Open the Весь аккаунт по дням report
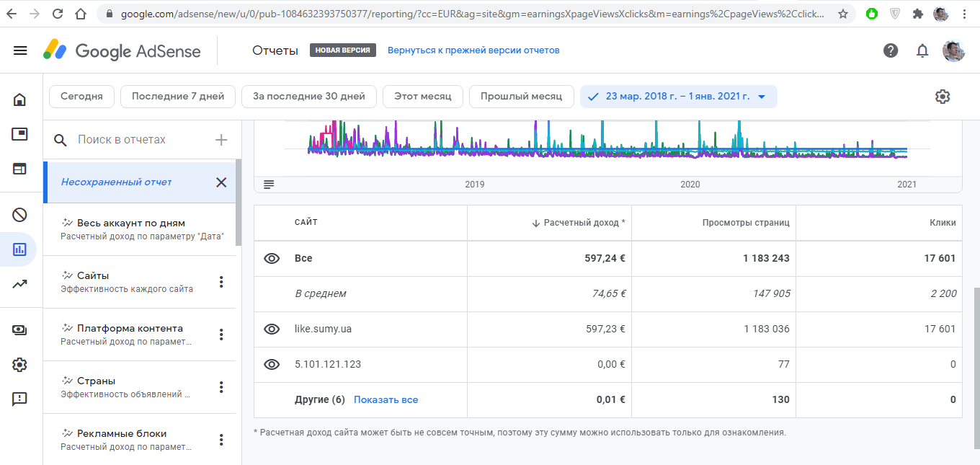The width and height of the screenshot is (980, 465). (x=131, y=223)
